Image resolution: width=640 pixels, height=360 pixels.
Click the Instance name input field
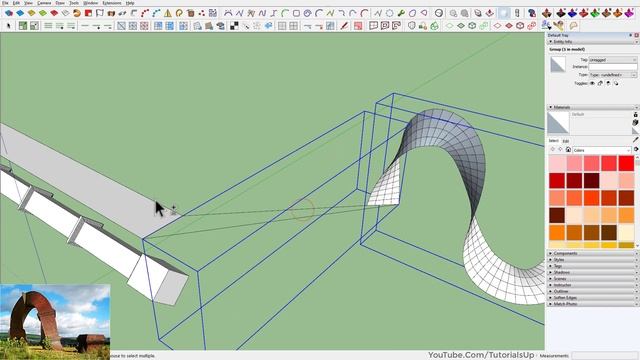tap(613, 67)
